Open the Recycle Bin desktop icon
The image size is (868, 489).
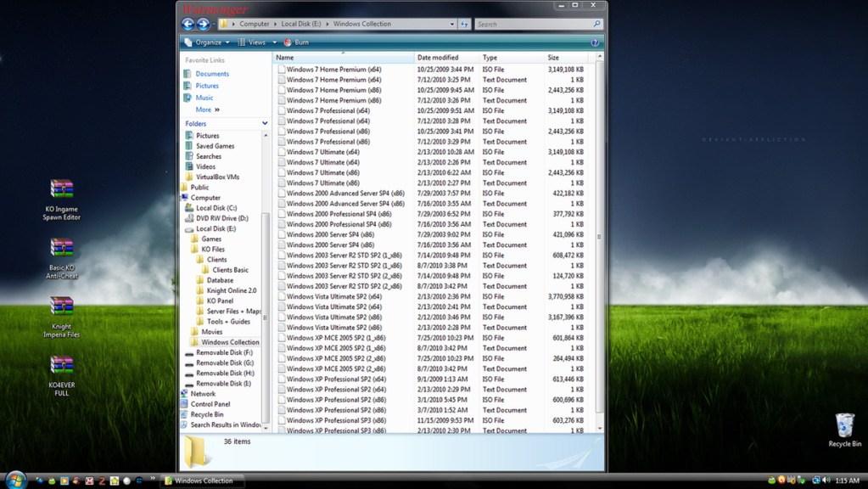click(x=844, y=426)
